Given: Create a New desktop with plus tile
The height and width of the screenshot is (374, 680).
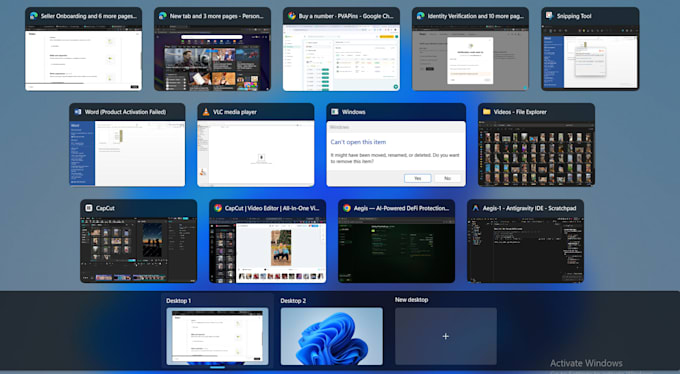Looking at the screenshot, I should (446, 336).
